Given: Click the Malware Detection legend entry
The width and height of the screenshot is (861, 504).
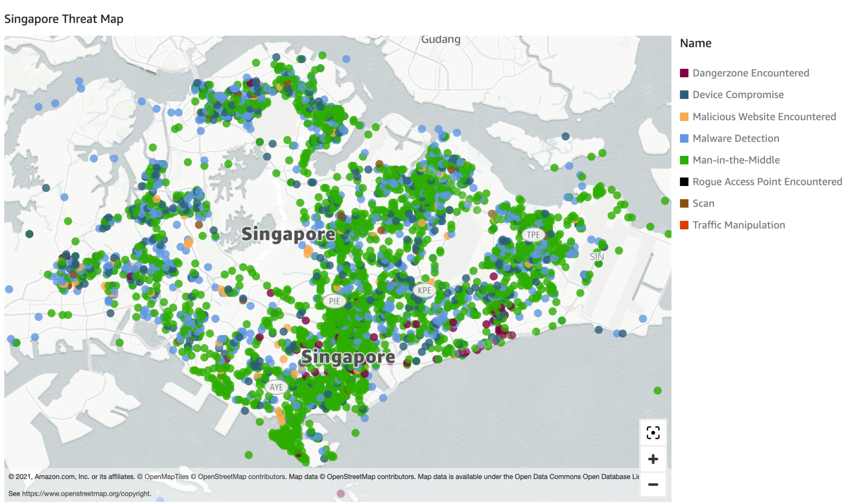Looking at the screenshot, I should click(x=730, y=138).
